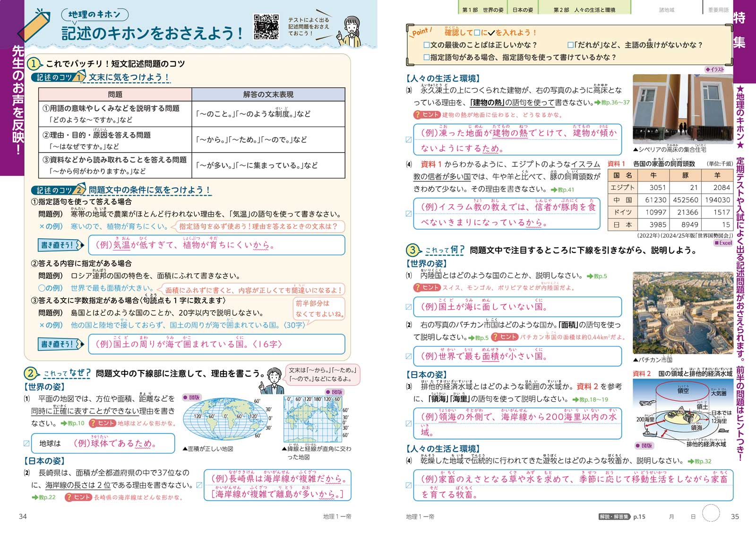
Task: Tick checkbox beside イスラム教の教えでは answer
Action: point(409,214)
